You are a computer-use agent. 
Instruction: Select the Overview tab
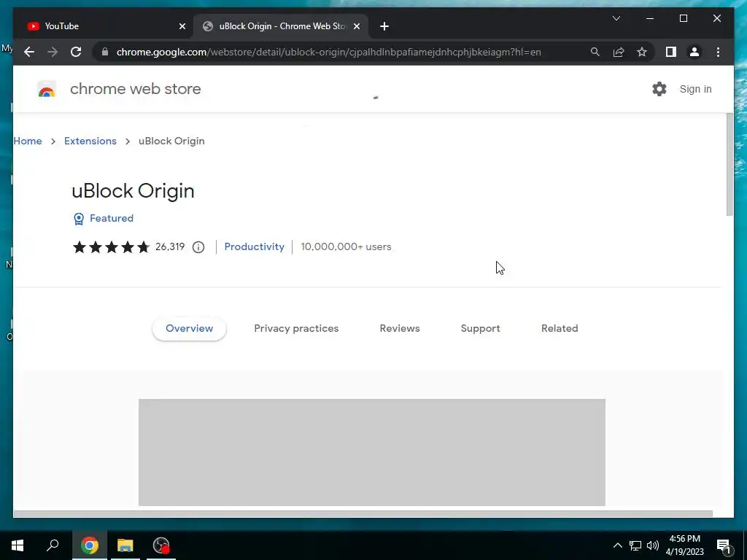click(x=189, y=329)
